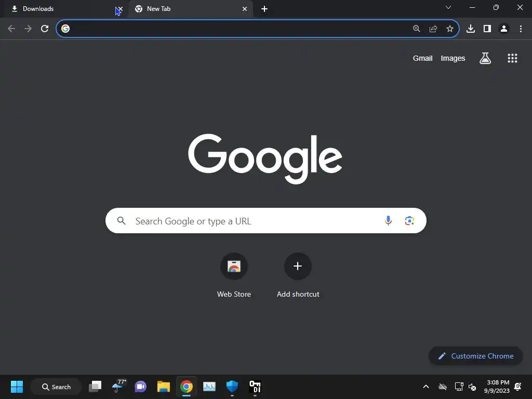Viewport: 532px width, 399px height.
Task: Open the Gmail link
Action: click(422, 58)
